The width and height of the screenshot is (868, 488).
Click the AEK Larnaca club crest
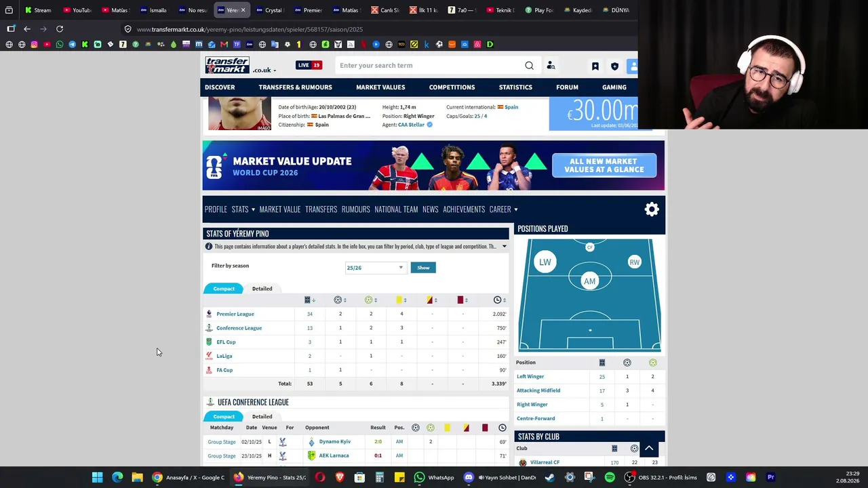(311, 455)
